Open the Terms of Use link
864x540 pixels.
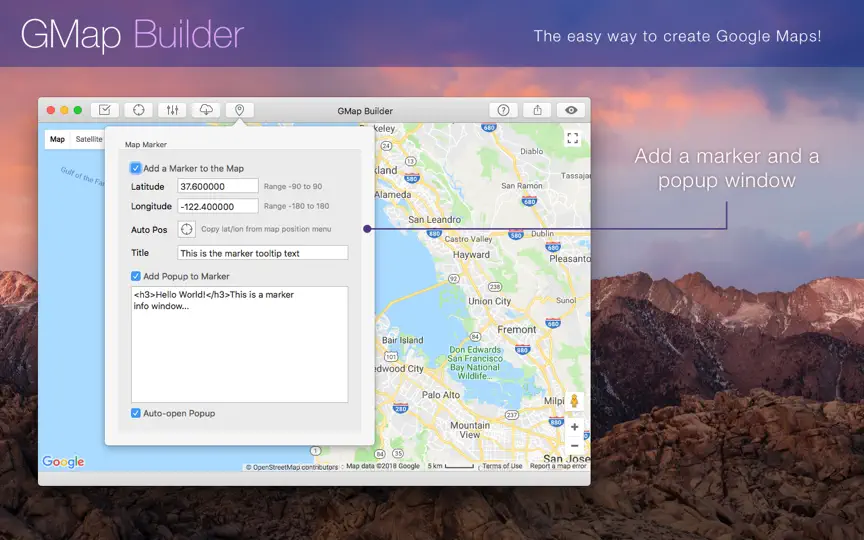pos(502,466)
